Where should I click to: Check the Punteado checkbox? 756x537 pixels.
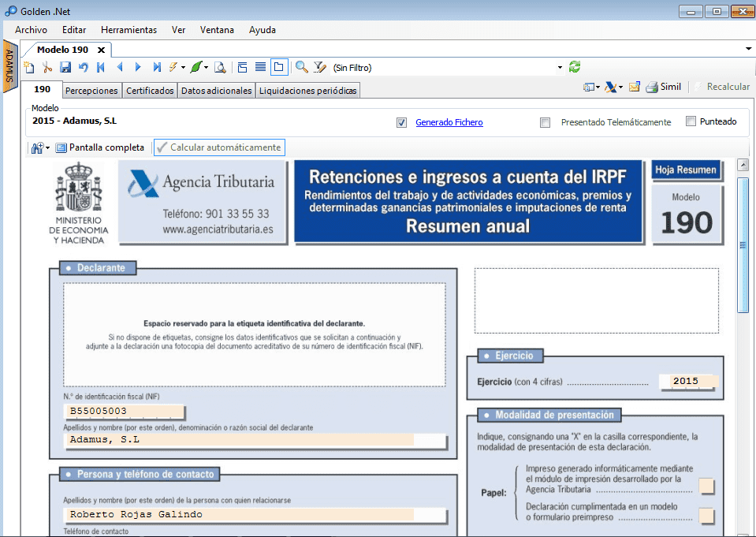pyautogui.click(x=691, y=121)
